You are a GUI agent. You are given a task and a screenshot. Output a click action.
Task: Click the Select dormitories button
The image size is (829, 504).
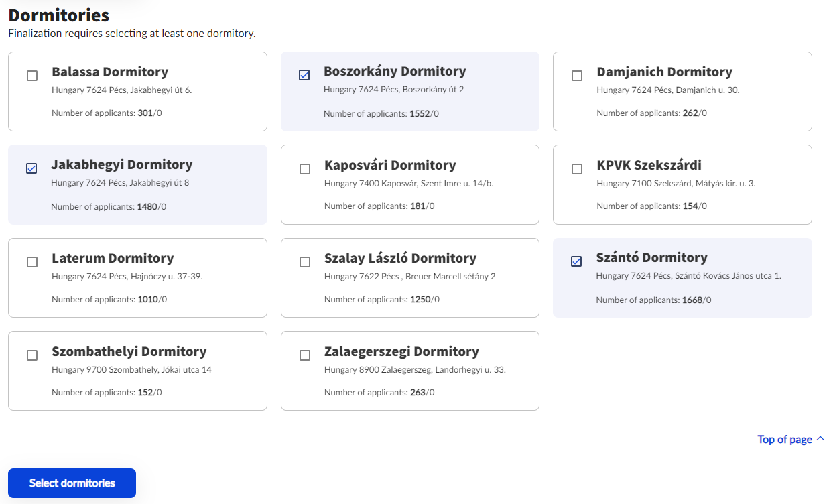coord(72,483)
